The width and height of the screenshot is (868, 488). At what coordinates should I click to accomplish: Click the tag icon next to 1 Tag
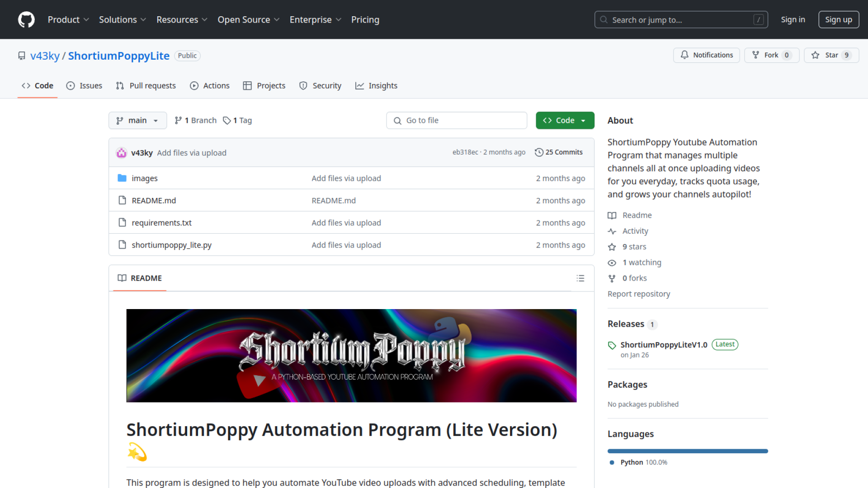coord(227,121)
